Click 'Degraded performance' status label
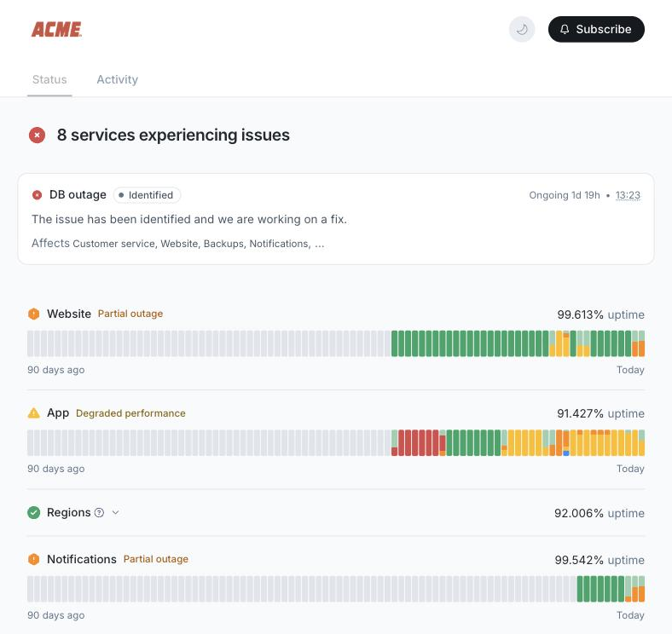Screen dimensions: 672x634 coord(130,413)
